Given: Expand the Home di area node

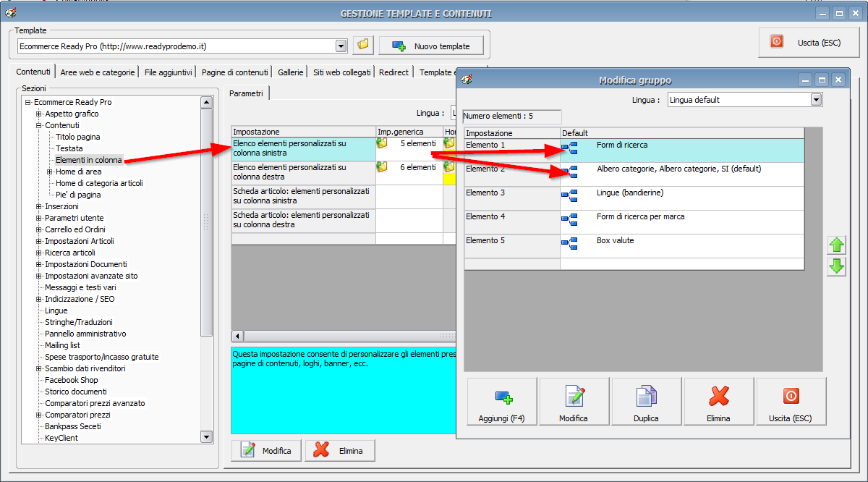Looking at the screenshot, I should [50, 172].
